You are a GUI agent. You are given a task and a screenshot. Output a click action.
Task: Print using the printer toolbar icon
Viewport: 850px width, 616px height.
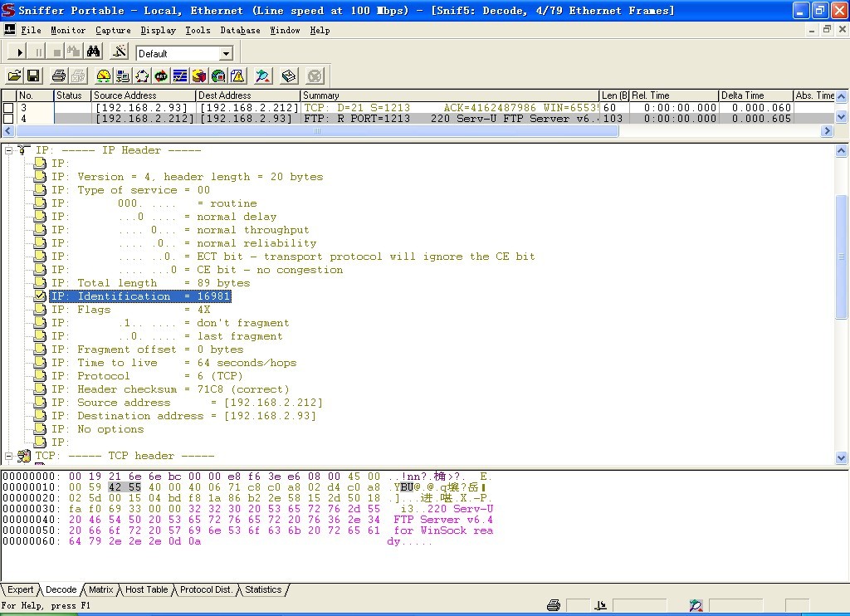59,76
